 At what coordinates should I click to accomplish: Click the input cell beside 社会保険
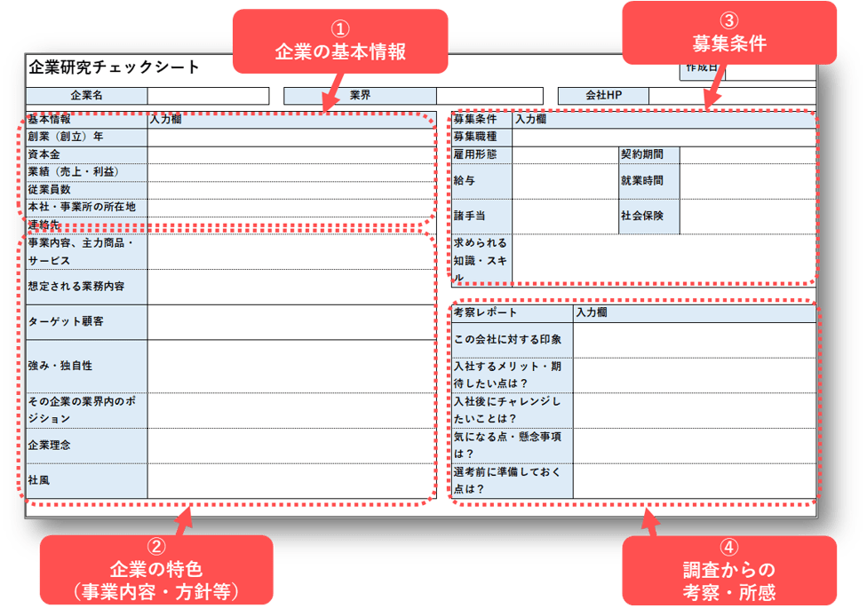click(748, 217)
